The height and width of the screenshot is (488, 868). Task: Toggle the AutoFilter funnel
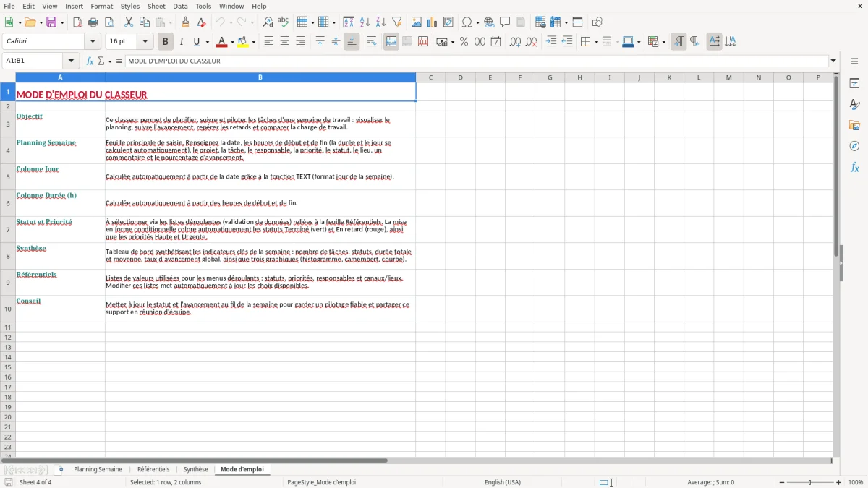(x=397, y=22)
